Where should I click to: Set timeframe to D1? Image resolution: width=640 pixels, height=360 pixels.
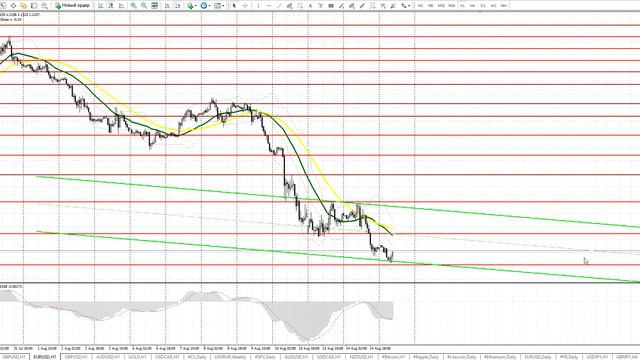point(483,6)
